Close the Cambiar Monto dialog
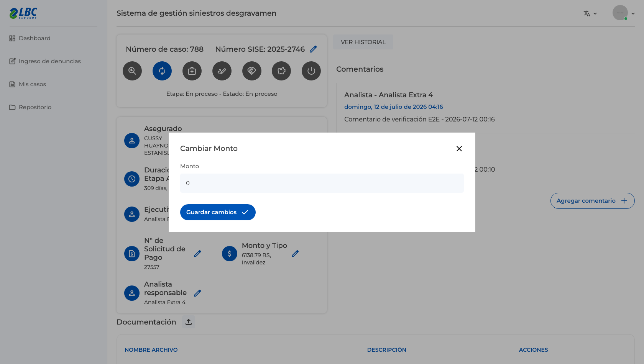This screenshot has height=364, width=644. point(459,149)
